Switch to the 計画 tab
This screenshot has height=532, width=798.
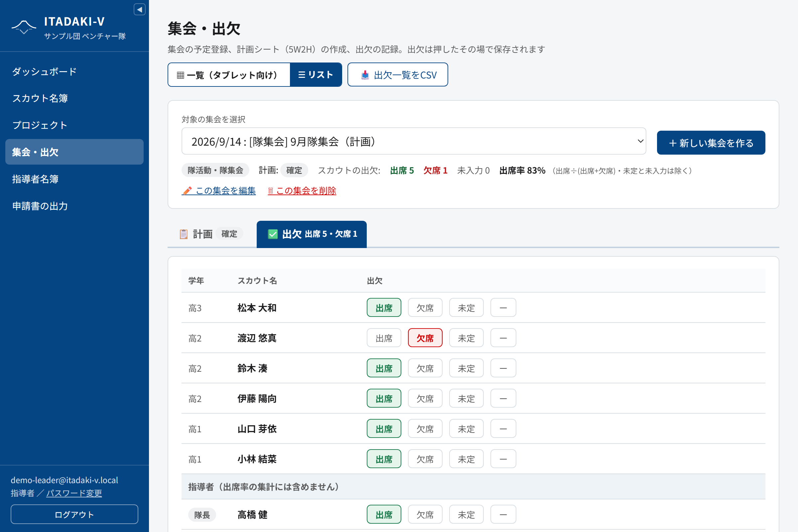(x=211, y=234)
